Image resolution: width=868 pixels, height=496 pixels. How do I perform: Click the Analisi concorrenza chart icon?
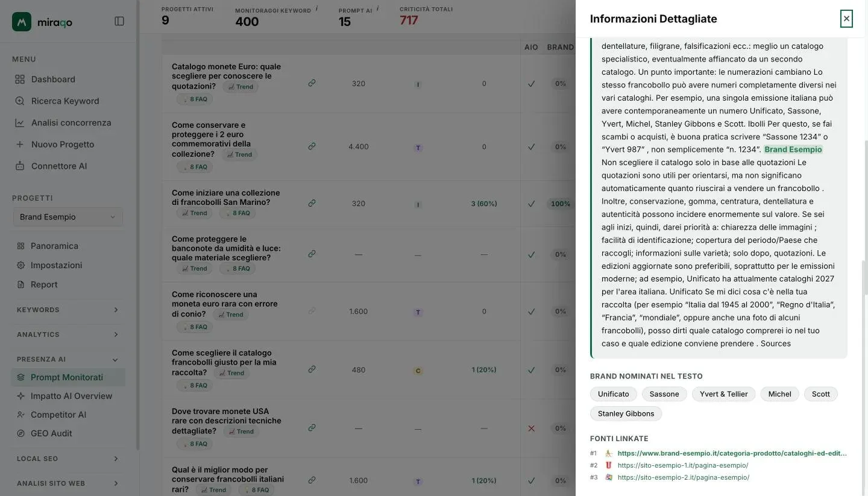point(20,122)
